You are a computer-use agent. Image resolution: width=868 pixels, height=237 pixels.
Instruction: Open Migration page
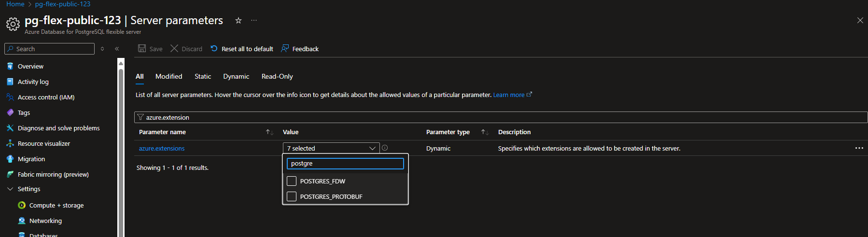click(x=31, y=159)
